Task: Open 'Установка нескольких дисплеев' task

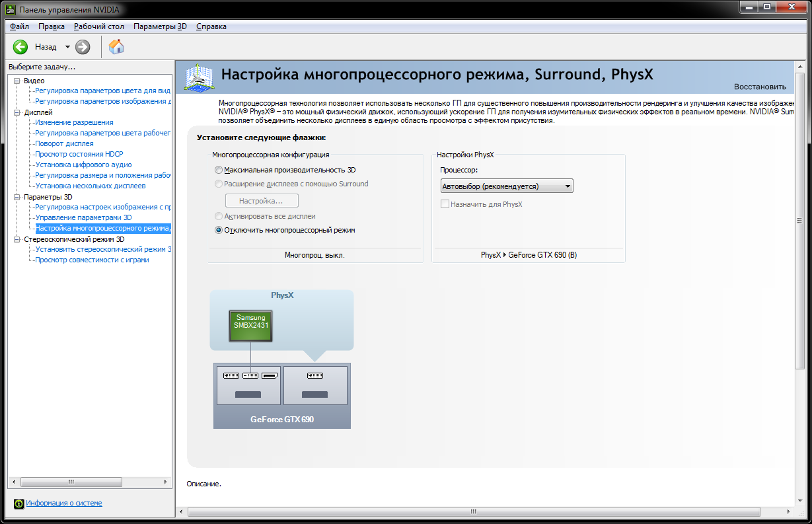Action: coord(91,186)
